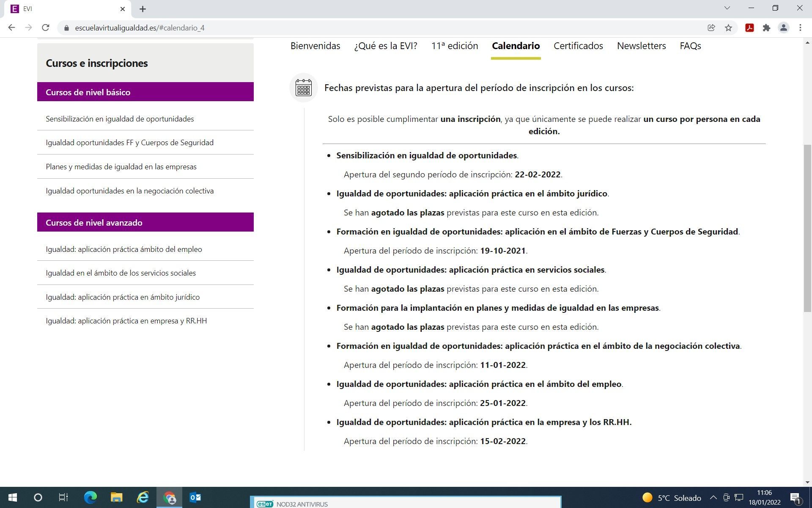Open the ¿Qué es la EVI? tab
The width and height of the screenshot is (812, 508).
point(386,46)
